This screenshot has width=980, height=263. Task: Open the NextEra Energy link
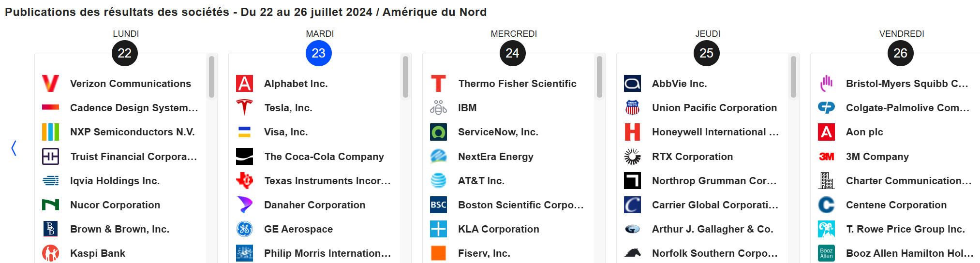click(x=495, y=157)
